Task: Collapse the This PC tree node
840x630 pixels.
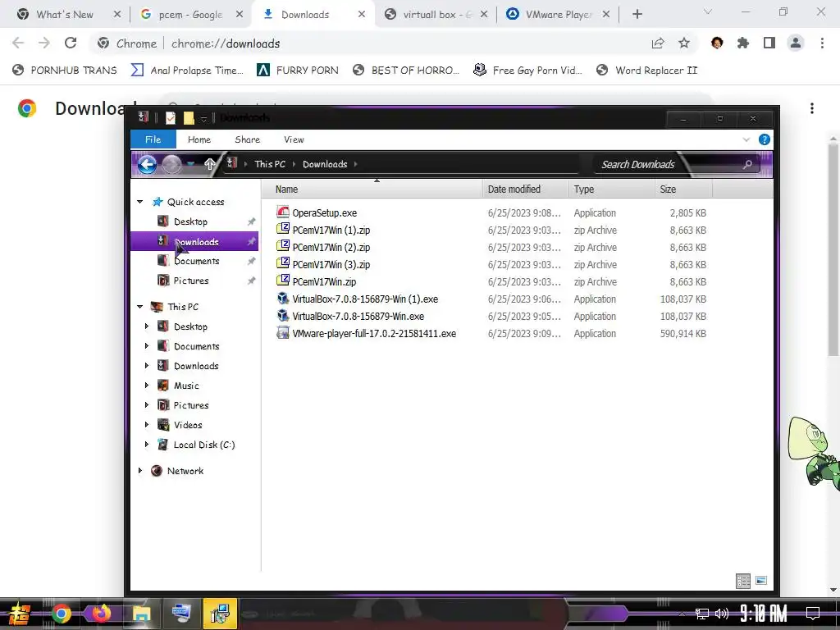Action: point(139,307)
